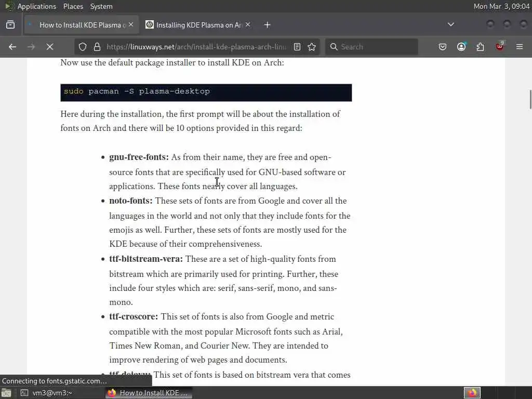Screen dimensions: 532x399
Task: Toggle reader view in address bar
Action: [x=297, y=47]
